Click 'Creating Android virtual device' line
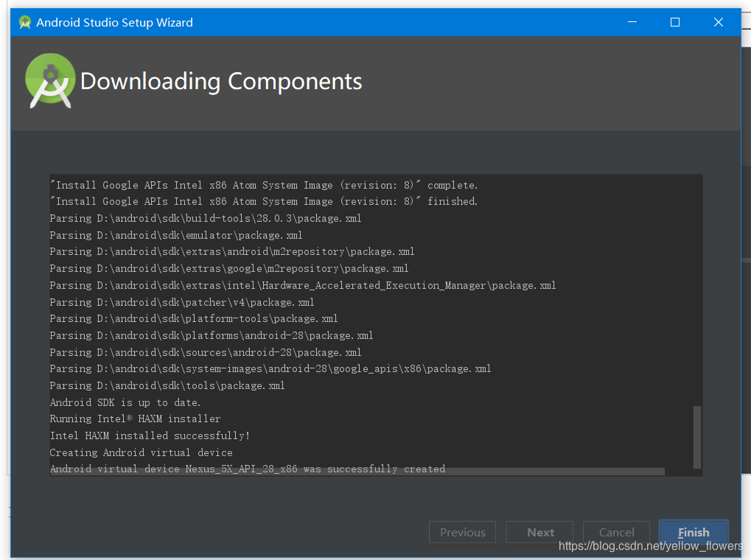Image resolution: width=751 pixels, height=560 pixels. (142, 452)
